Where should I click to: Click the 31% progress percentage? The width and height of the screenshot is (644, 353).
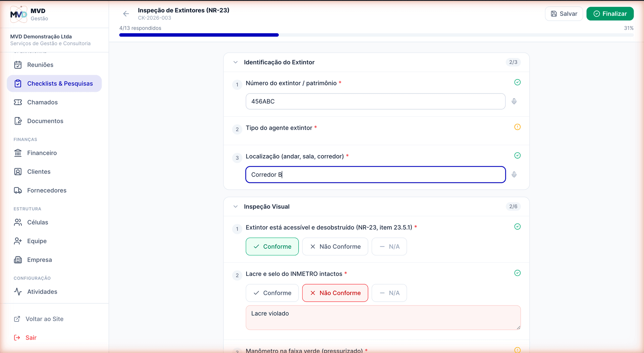click(x=629, y=28)
